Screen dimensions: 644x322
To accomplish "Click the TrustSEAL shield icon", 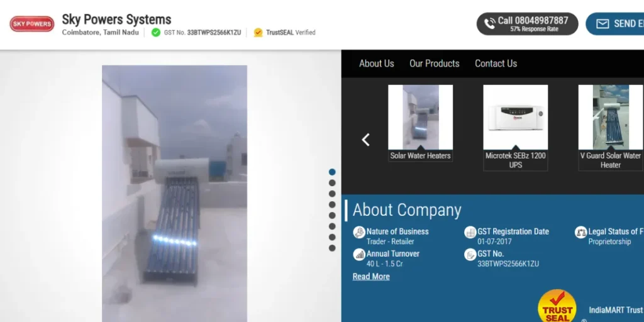I will click(258, 32).
